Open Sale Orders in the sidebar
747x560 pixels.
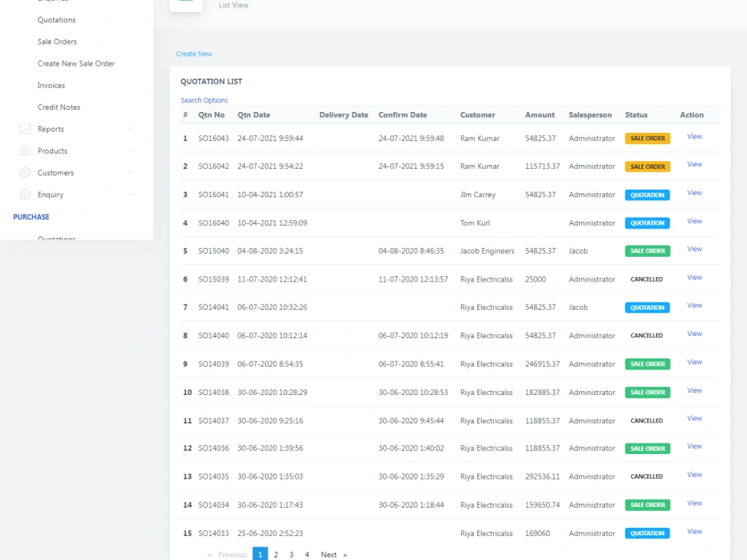click(58, 42)
